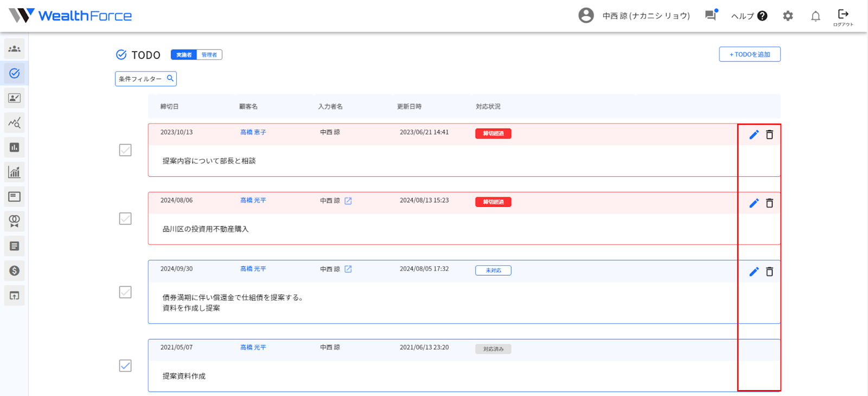Delete the 2024/09/30 TODO with trash icon
This screenshot has width=868, height=396.
pyautogui.click(x=769, y=272)
